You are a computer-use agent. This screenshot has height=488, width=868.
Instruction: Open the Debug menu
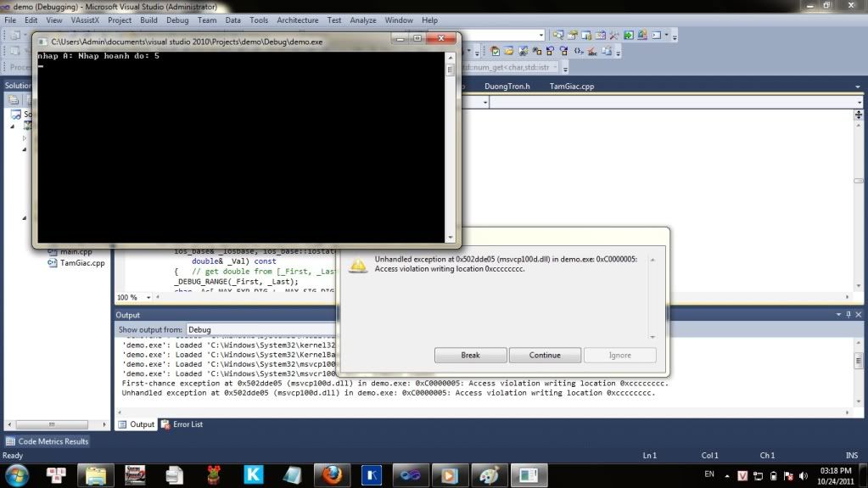177,20
